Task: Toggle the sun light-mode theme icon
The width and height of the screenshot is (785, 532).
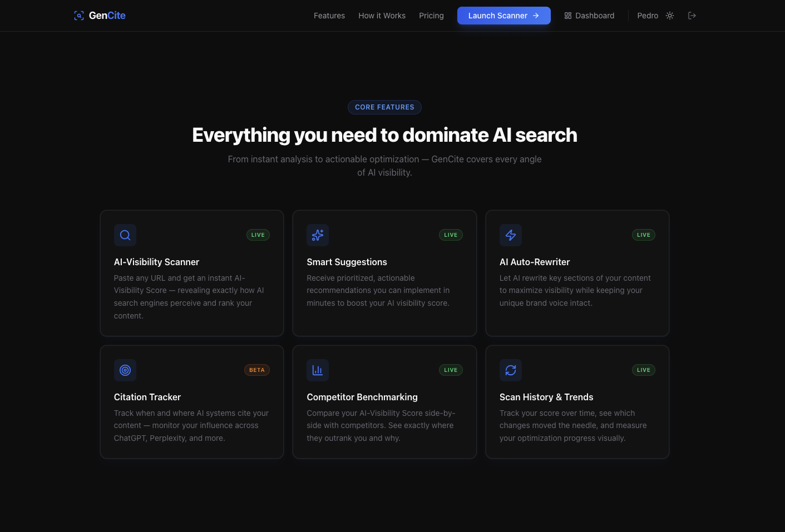Action: click(670, 16)
